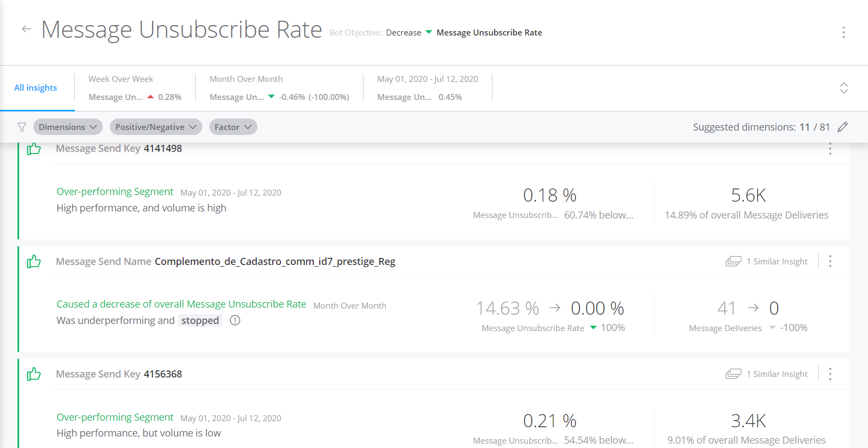Click '14.89% of overall Message Deliveries' text
868x448 pixels.
pyautogui.click(x=747, y=215)
